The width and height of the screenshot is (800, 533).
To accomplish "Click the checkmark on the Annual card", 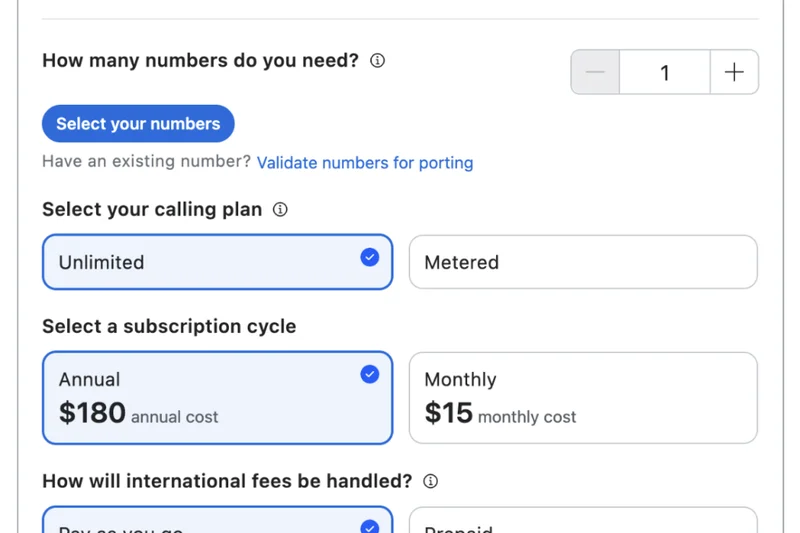I will pyautogui.click(x=370, y=374).
